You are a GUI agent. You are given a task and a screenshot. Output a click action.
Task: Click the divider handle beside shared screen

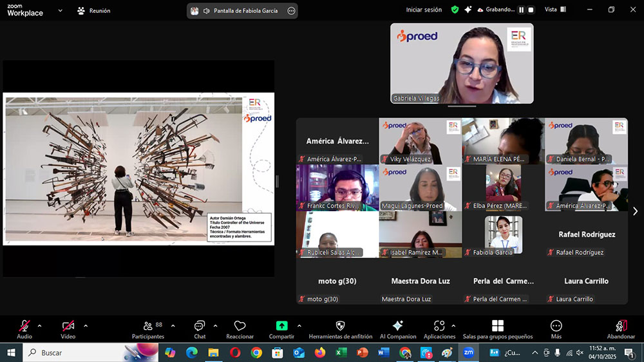[x=277, y=181]
